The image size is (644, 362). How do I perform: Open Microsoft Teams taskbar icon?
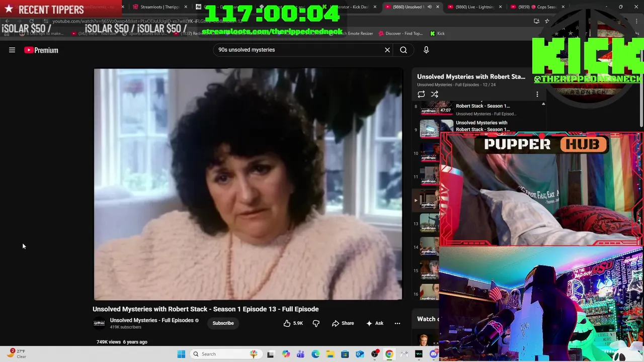click(300, 354)
